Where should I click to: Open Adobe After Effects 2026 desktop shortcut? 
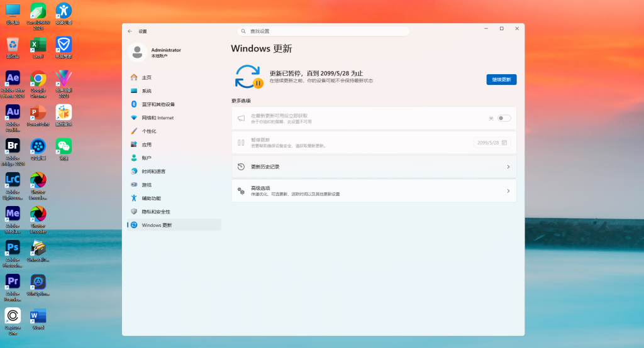click(x=13, y=84)
